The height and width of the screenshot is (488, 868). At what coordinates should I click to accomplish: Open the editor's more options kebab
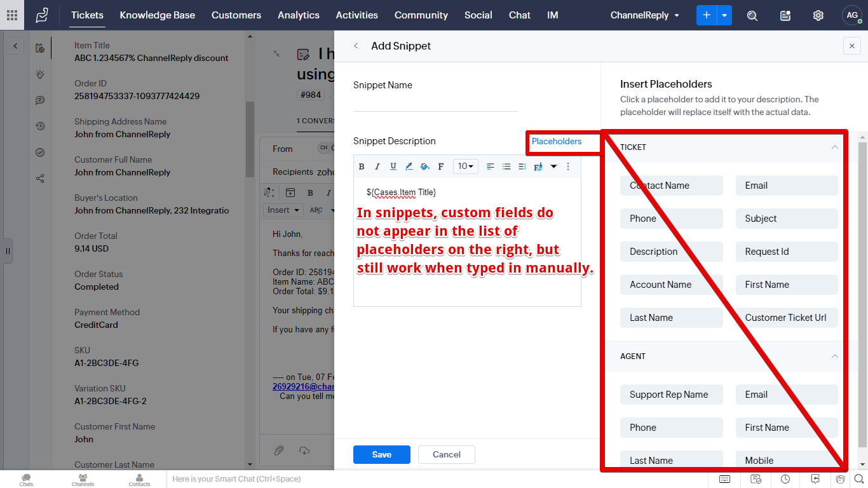[568, 166]
